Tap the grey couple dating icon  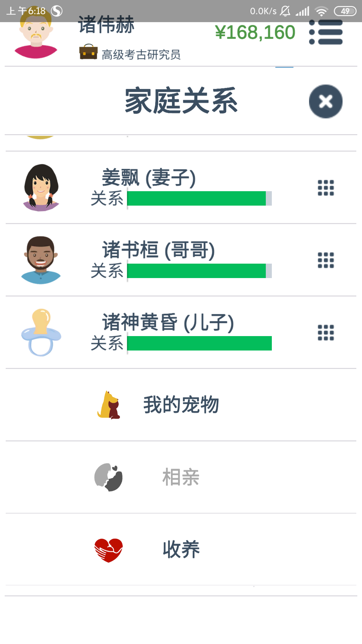coord(108,477)
